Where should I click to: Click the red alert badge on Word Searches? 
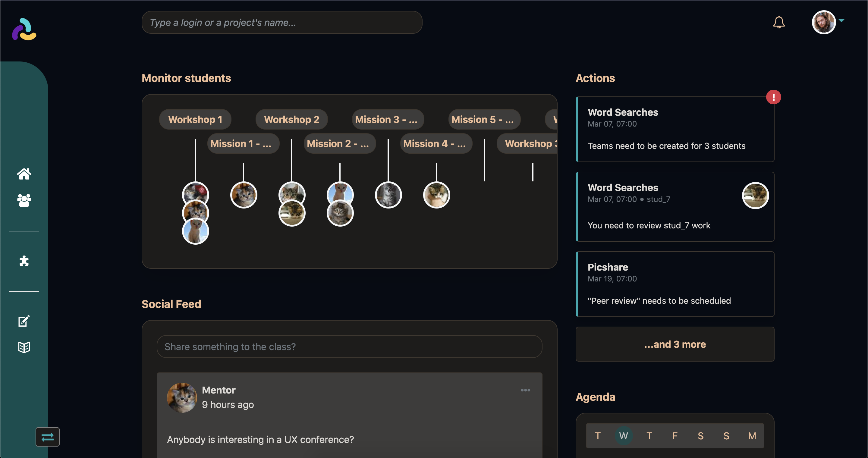coord(773,97)
